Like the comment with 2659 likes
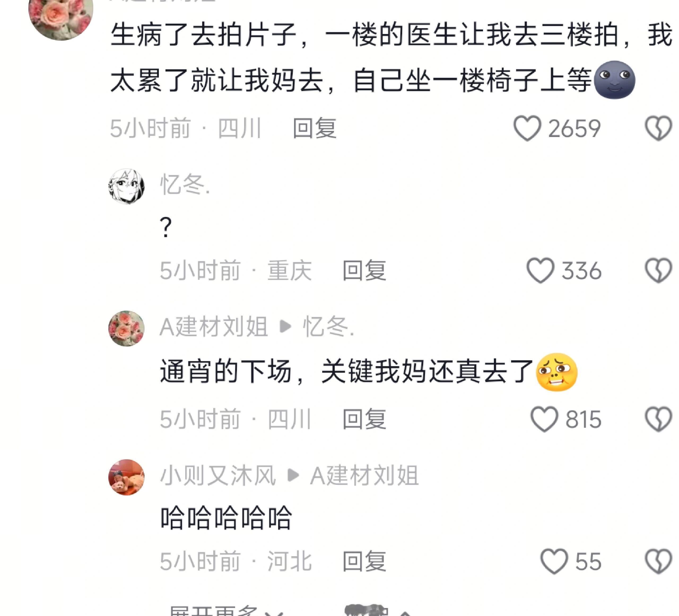This screenshot has width=679, height=616. click(x=527, y=128)
